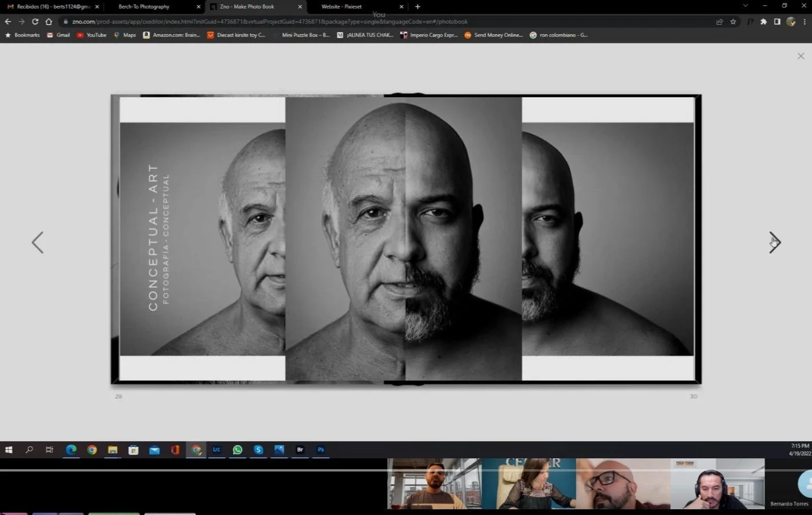Toggle the browser side panel

pos(777,22)
